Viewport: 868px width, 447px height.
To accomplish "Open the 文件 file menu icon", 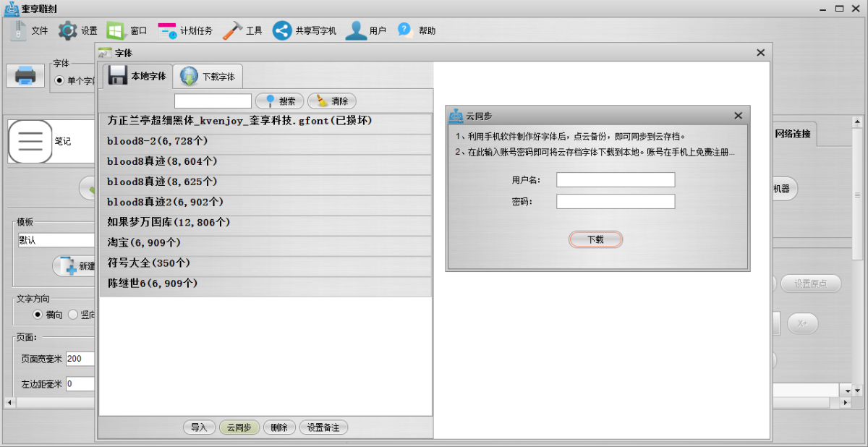I will pos(19,30).
